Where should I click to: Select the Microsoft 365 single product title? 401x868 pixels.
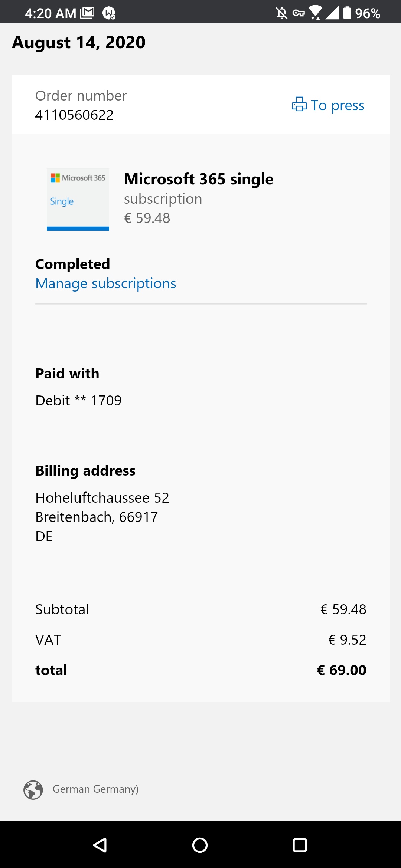point(199,179)
